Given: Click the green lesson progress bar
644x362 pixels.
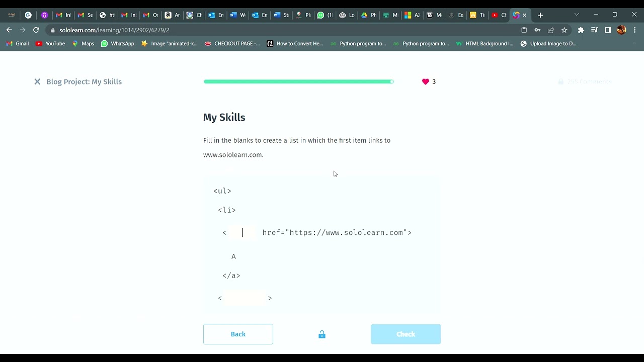Looking at the screenshot, I should [298, 81].
